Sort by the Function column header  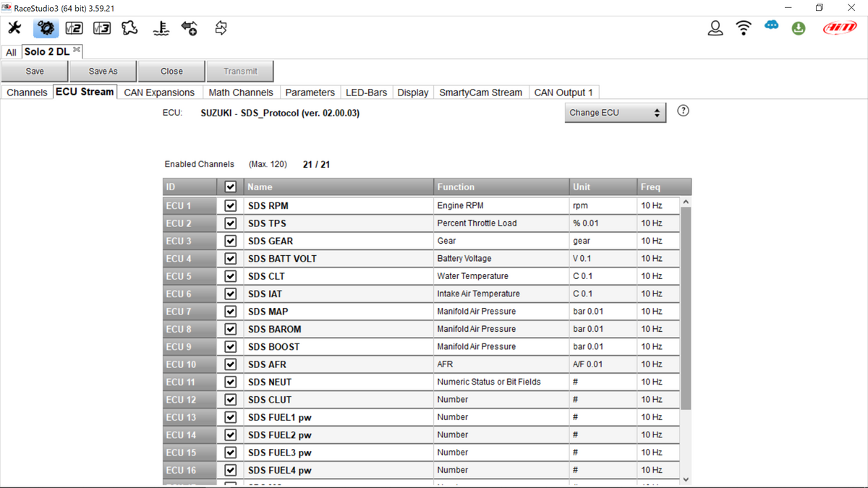click(x=501, y=187)
